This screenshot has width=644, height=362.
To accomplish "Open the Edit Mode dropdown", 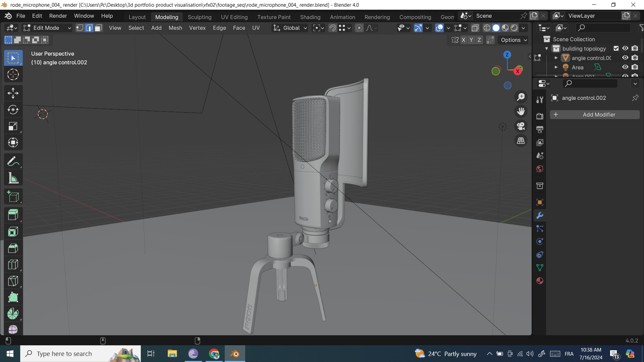I will point(47,28).
